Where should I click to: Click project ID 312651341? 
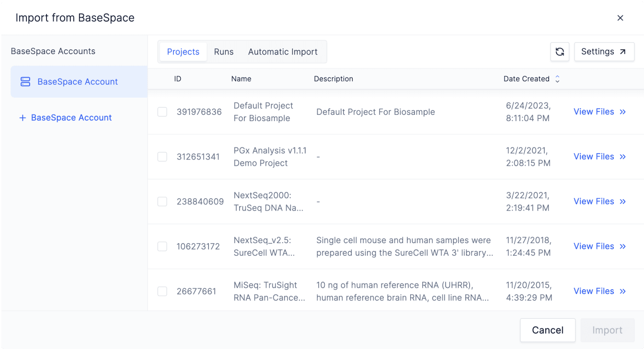[x=198, y=157]
